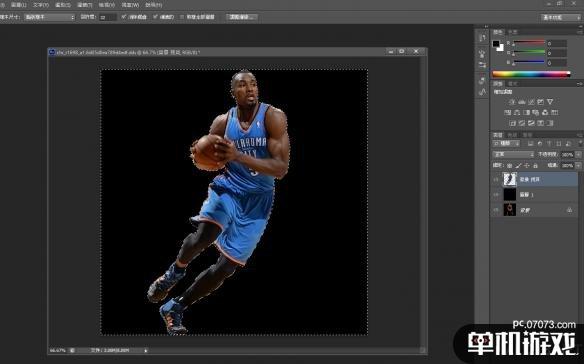Open the 滤镜(T) menu
584x364 pixels.
pyautogui.click(x=85, y=5)
